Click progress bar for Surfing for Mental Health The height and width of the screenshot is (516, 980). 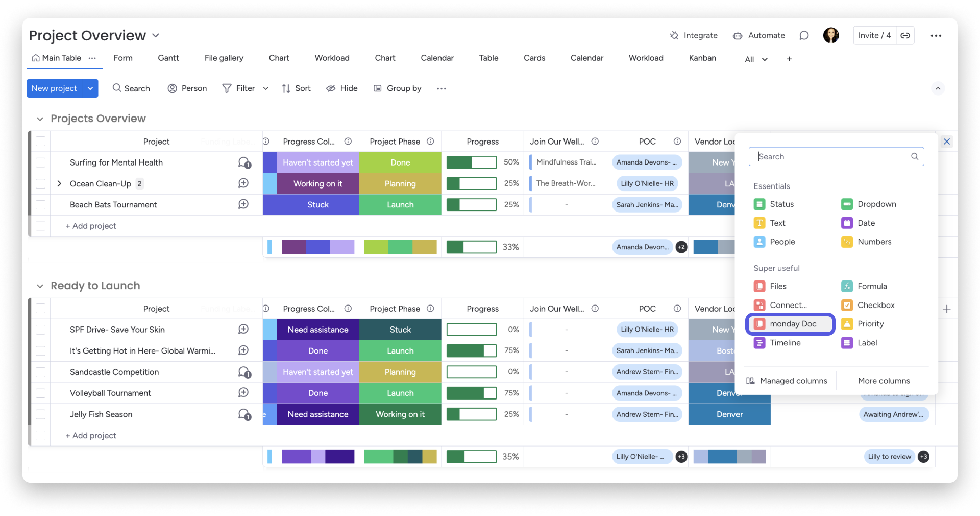click(472, 162)
